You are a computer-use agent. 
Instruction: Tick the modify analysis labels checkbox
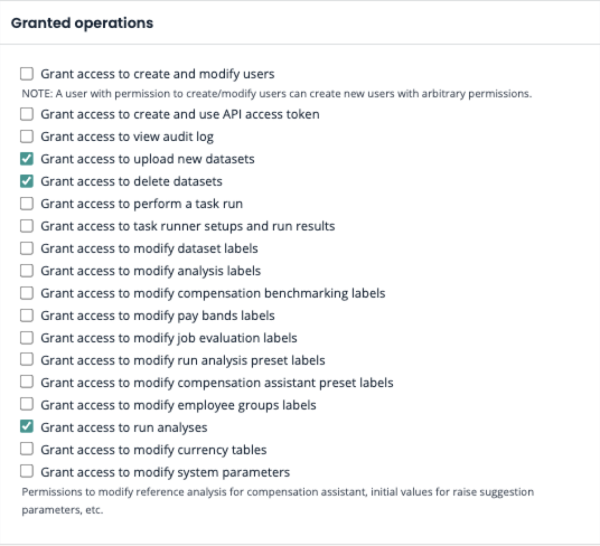[27, 271]
